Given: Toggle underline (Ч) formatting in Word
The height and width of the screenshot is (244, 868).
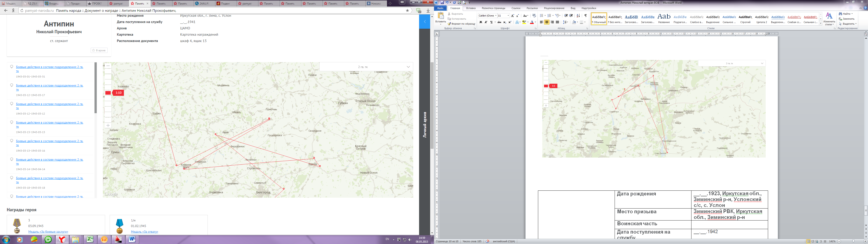Looking at the screenshot, I should click(492, 22).
